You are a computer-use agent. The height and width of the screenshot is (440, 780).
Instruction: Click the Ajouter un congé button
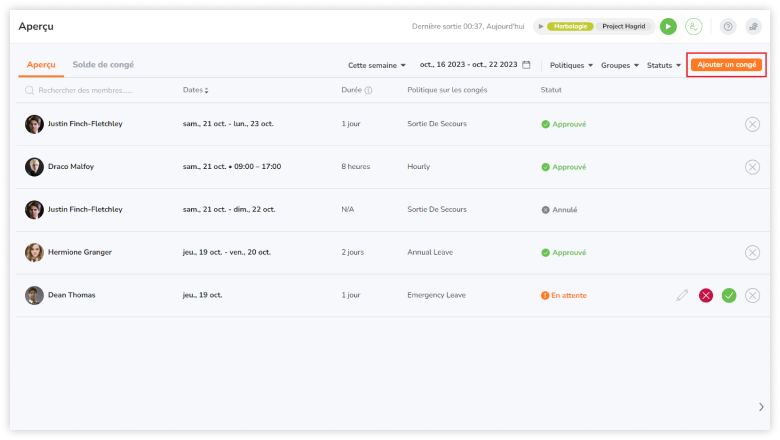728,65
